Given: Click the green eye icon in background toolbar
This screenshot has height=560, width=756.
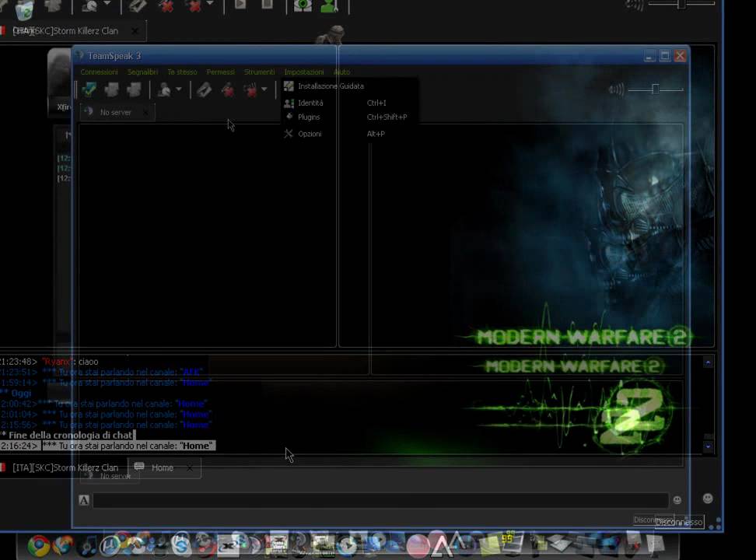Looking at the screenshot, I should (x=303, y=5).
